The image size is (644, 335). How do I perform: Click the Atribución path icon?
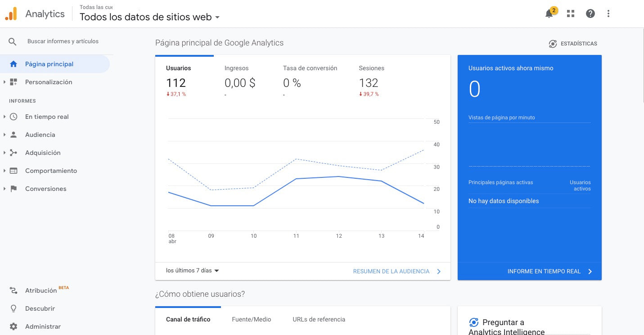point(14,290)
